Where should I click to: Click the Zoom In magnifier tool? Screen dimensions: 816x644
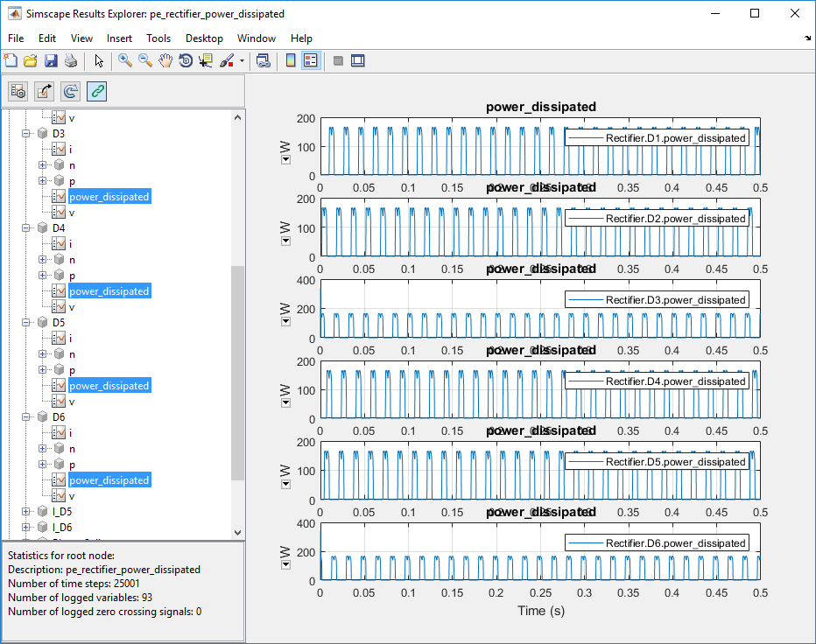[x=125, y=60]
